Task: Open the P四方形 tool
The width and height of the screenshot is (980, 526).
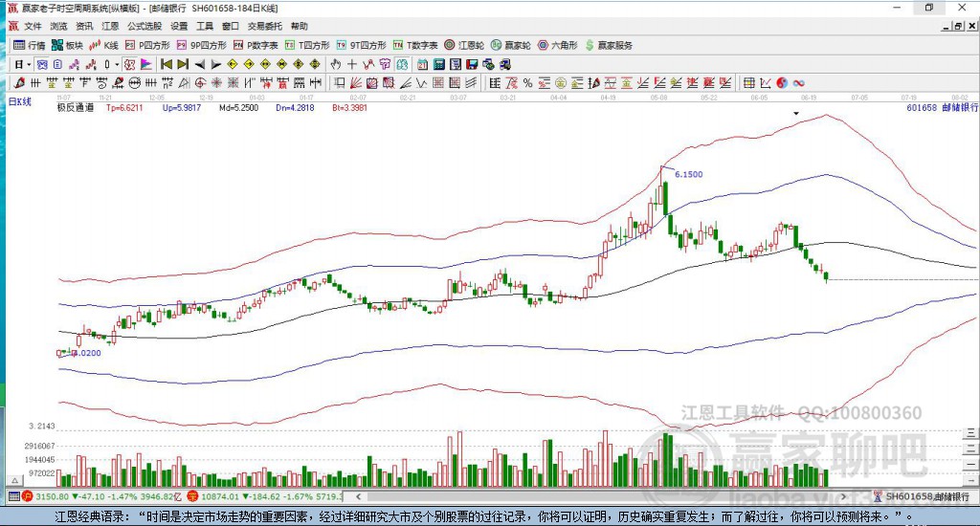Action: coord(147,45)
